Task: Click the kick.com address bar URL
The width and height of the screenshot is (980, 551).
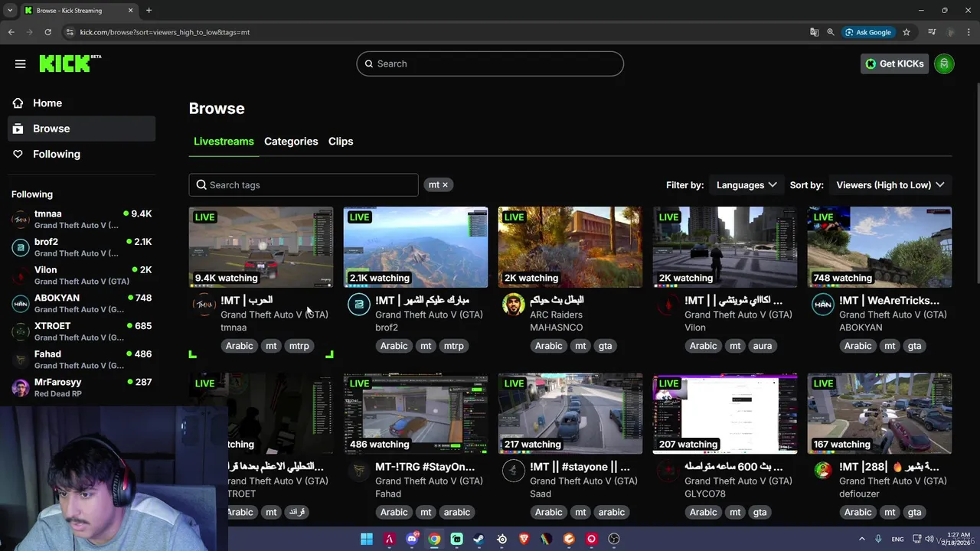Action: pyautogui.click(x=165, y=32)
